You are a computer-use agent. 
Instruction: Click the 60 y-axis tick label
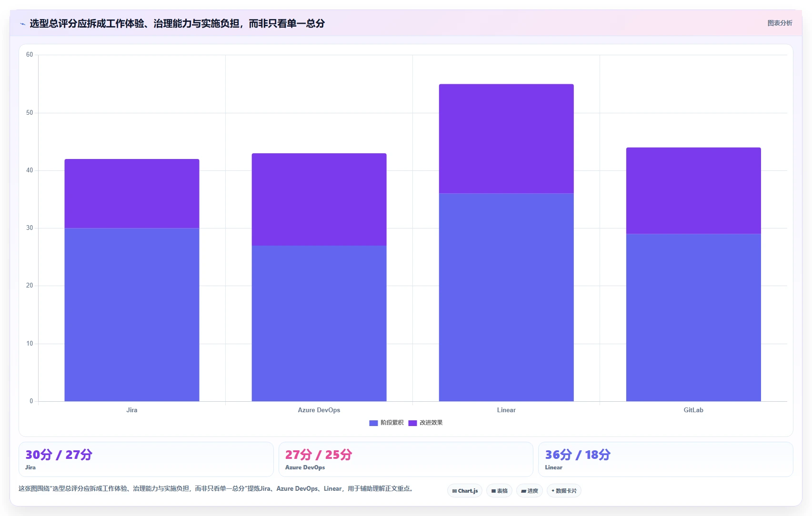[x=30, y=55]
